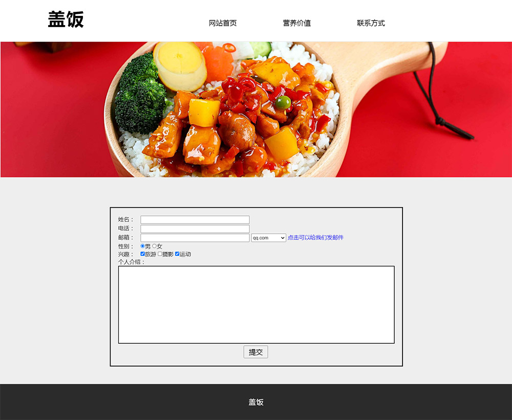Uncheck the 旅游 interest checkbox
The image size is (512, 420).
pos(142,254)
